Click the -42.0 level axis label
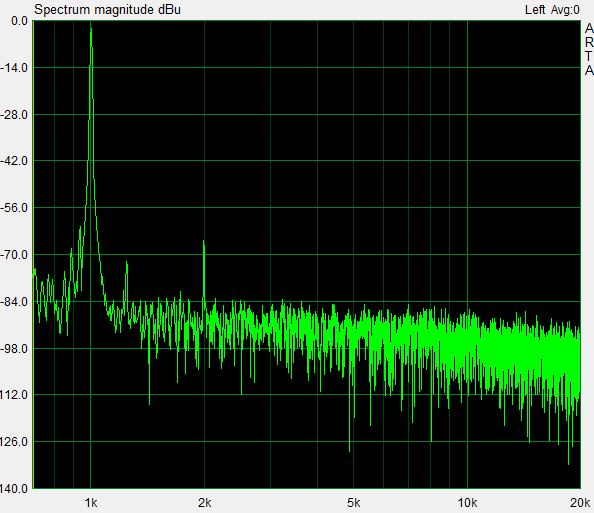 coord(14,161)
